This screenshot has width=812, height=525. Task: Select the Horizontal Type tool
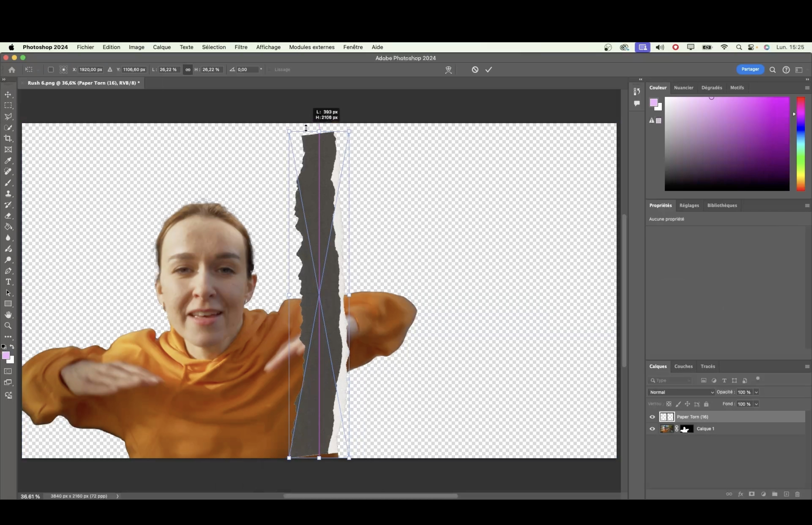(8, 282)
